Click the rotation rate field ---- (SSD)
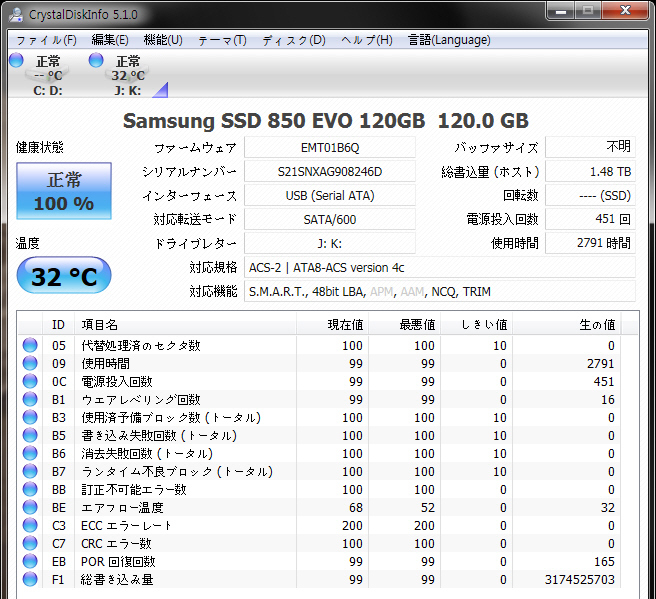 [590, 195]
